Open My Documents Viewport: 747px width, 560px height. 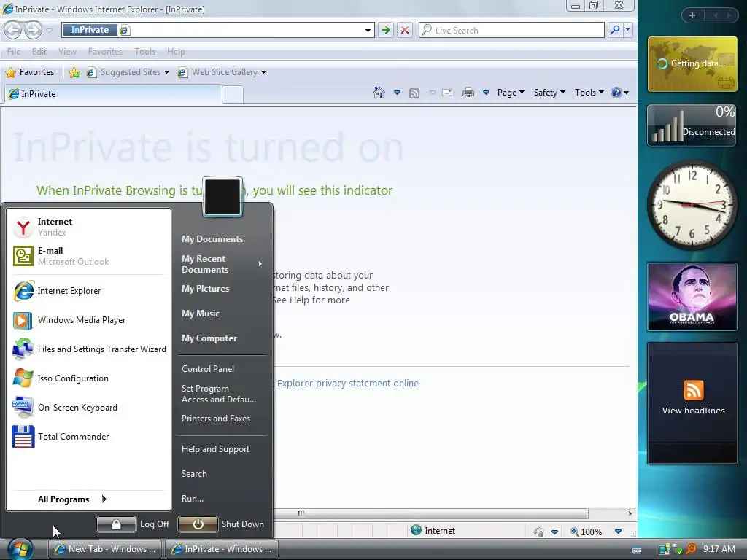[212, 239]
